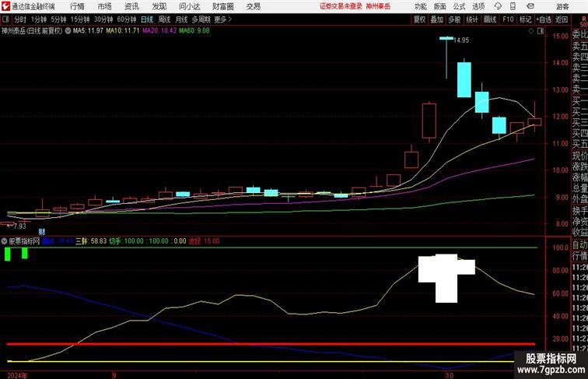The image size is (588, 379).
Task: Switch to 分时 chart period
Action: (x=20, y=19)
